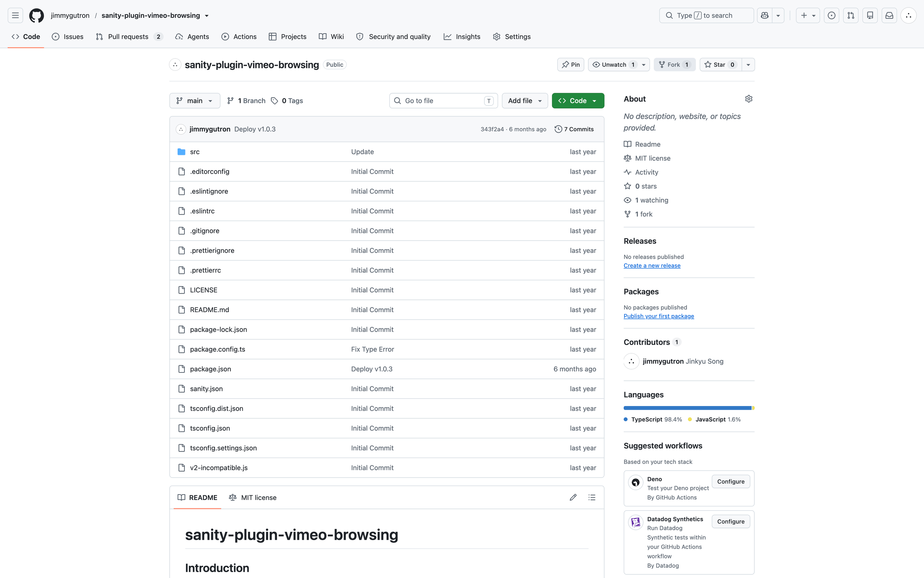The width and height of the screenshot is (924, 578).
Task: Focus the Go to file input
Action: [443, 100]
